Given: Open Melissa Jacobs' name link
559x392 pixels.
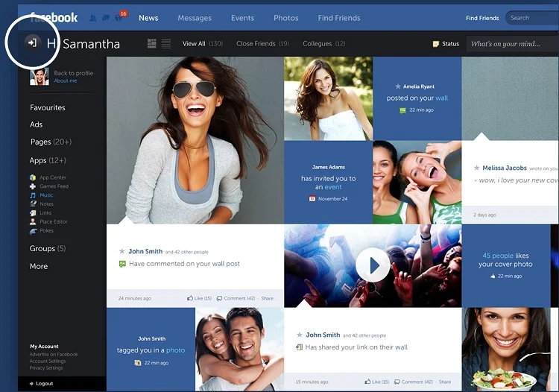Looking at the screenshot, I should click(x=504, y=168).
